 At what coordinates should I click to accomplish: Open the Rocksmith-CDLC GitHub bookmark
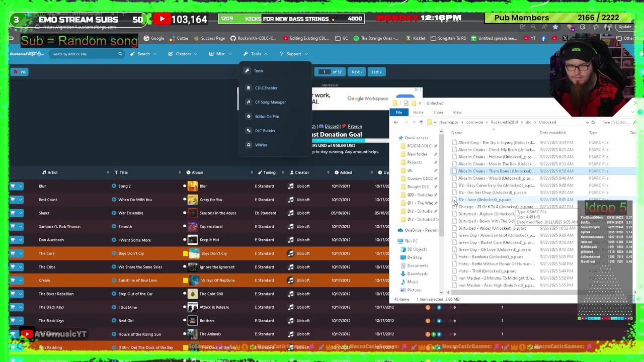click(x=254, y=38)
